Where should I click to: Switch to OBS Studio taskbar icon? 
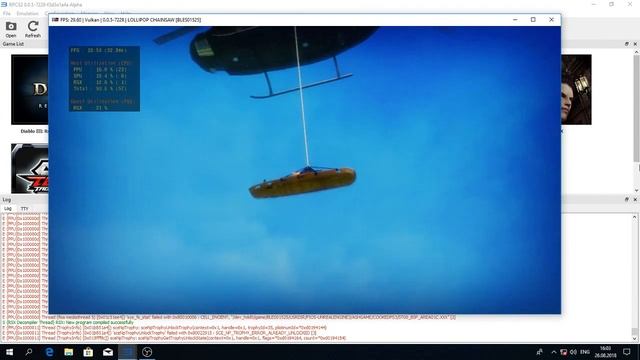point(147,352)
